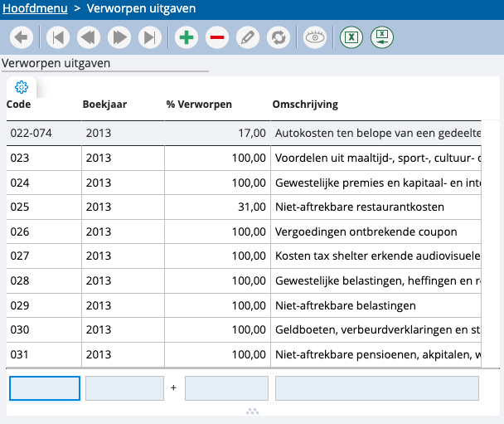Jump to the first record
This screenshot has width=504, height=424.
(x=57, y=37)
